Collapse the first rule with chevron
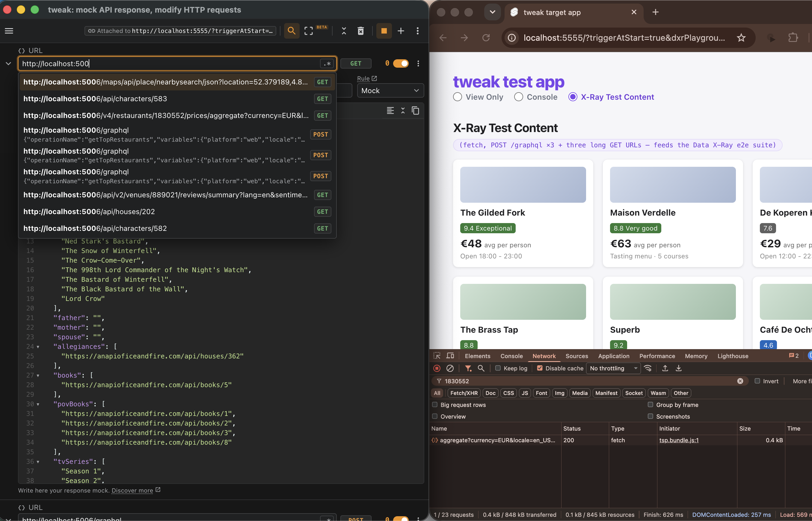The height and width of the screenshot is (521, 812). [8, 63]
